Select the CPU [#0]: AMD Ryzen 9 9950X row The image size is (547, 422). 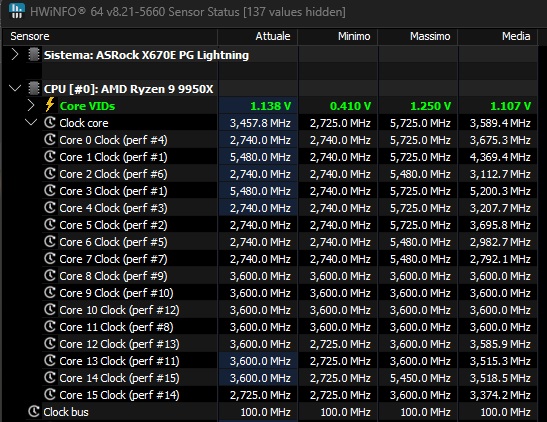pyautogui.click(x=128, y=89)
